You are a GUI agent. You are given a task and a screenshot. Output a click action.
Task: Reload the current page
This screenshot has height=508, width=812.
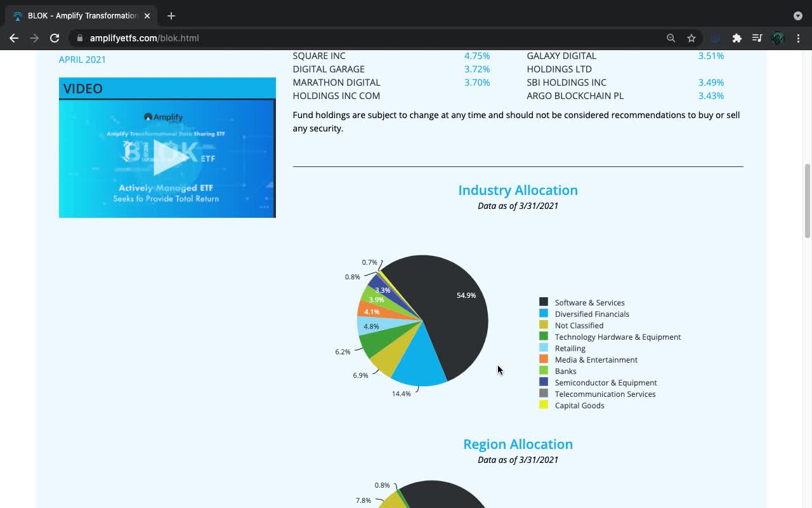[x=55, y=38]
